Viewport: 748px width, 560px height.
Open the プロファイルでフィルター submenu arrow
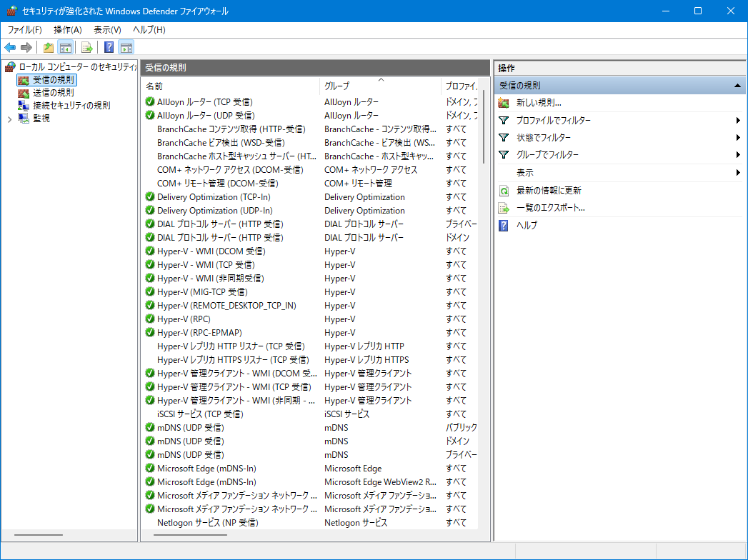click(x=738, y=120)
